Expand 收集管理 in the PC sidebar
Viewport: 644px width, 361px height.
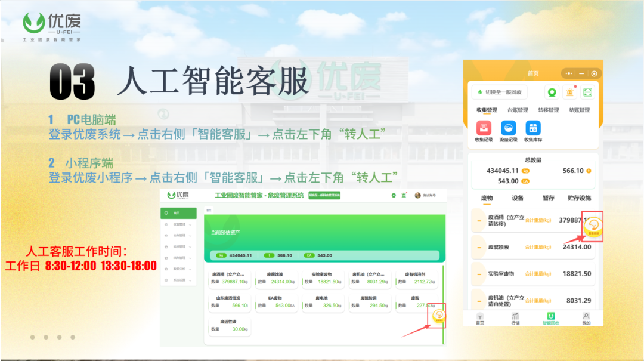[x=178, y=224]
